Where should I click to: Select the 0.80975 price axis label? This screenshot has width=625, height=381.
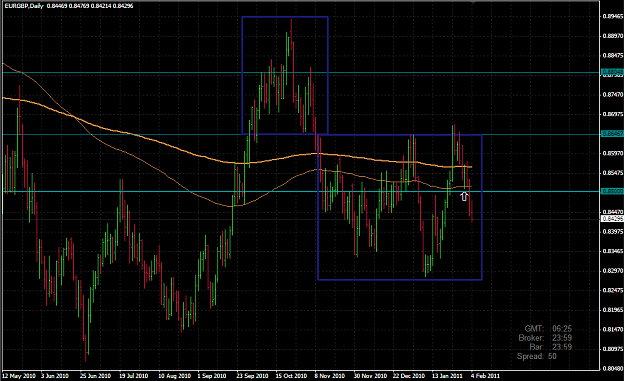pyautogui.click(x=612, y=349)
